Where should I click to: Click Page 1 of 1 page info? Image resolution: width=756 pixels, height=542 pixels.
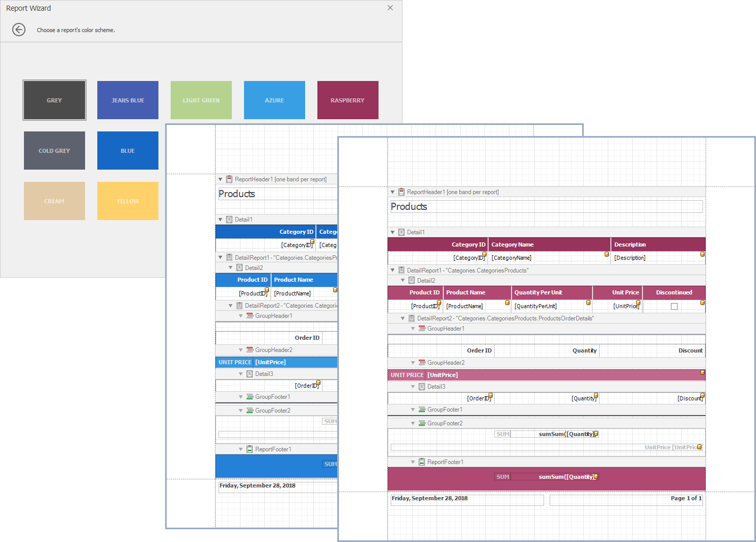pyautogui.click(x=626, y=500)
